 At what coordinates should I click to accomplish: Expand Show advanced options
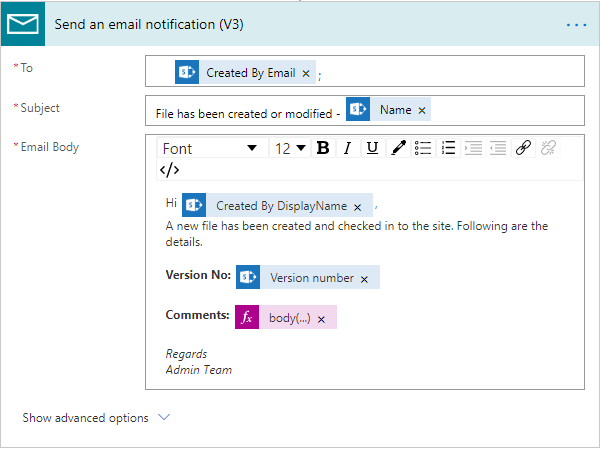point(97,418)
